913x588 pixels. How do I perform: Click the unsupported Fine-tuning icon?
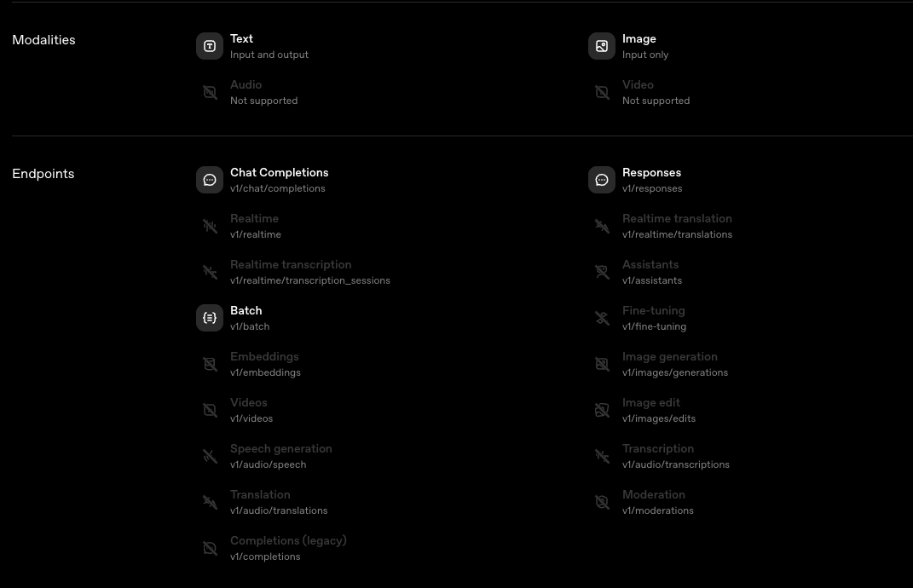pyautogui.click(x=602, y=318)
